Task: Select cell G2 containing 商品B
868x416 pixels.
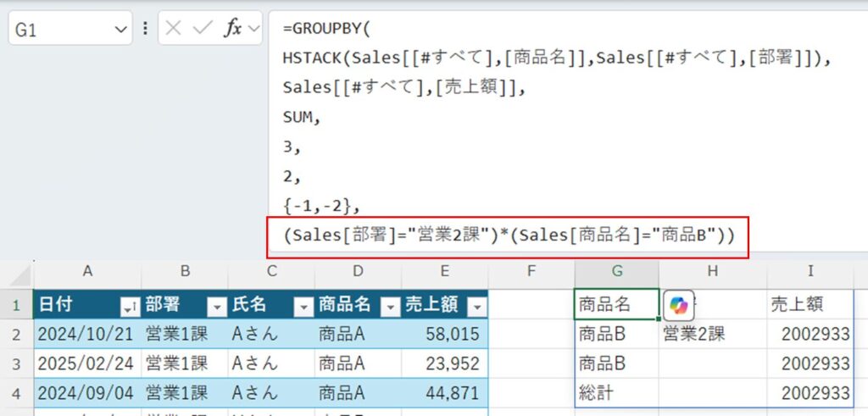Action: (617, 334)
